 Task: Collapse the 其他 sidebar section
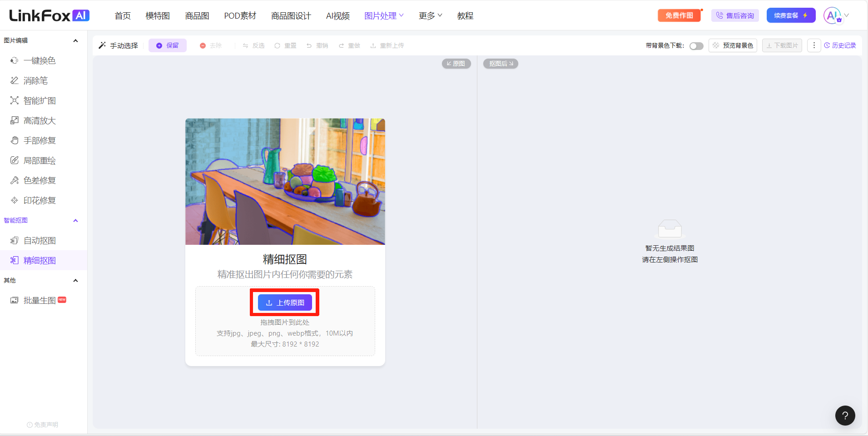point(75,280)
